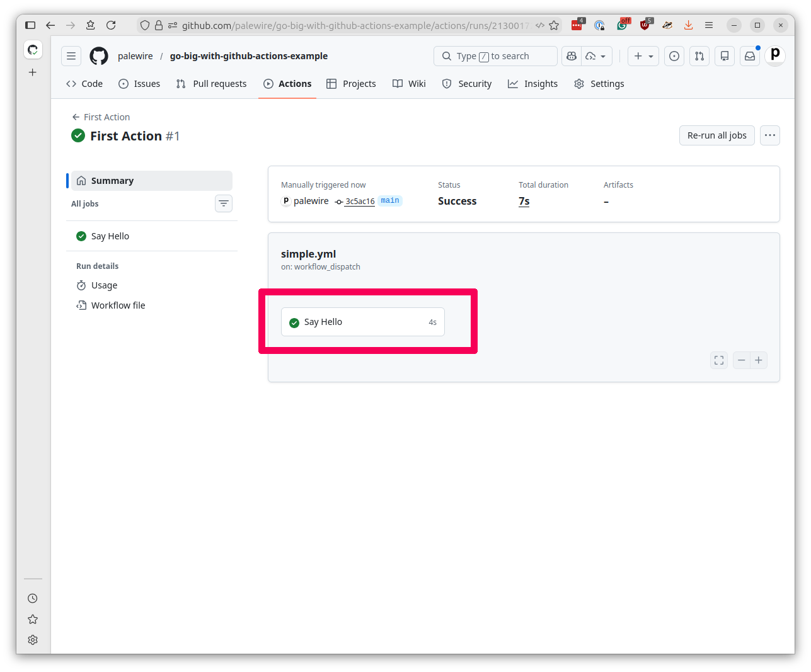Open the Issues dashboard icon in header

674,56
